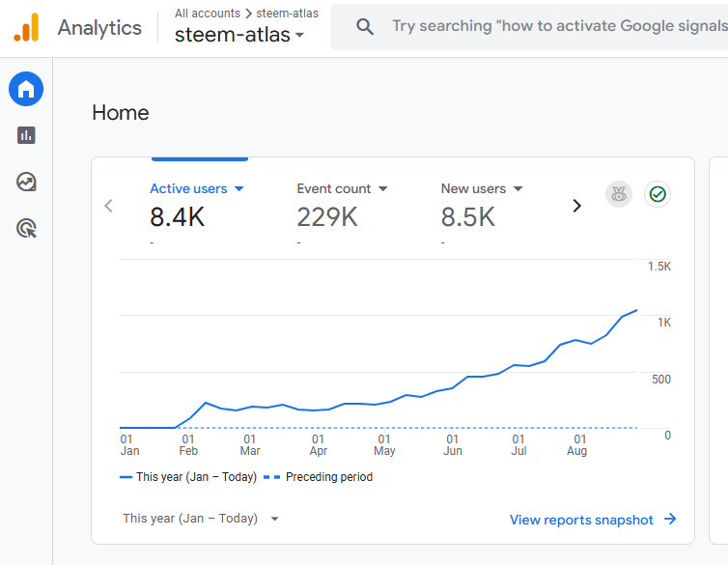Image resolution: width=728 pixels, height=565 pixels.
Task: Click the green data quality checkmark icon
Action: tap(658, 194)
